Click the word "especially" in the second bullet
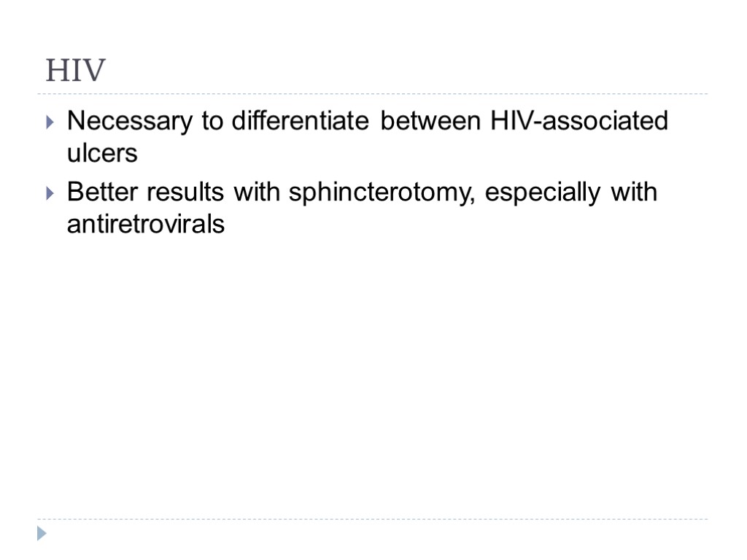Screen dimensions: 747x560 tap(541, 192)
